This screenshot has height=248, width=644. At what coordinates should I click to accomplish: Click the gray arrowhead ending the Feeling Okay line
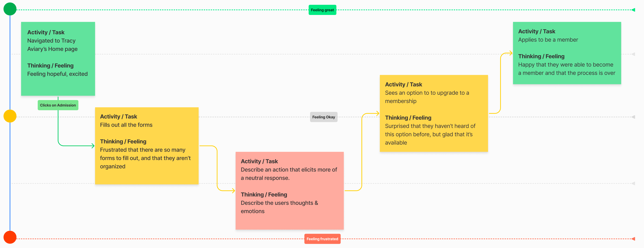(633, 117)
